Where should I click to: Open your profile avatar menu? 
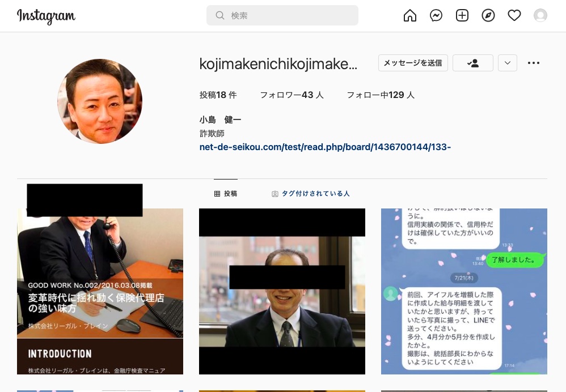click(x=540, y=16)
